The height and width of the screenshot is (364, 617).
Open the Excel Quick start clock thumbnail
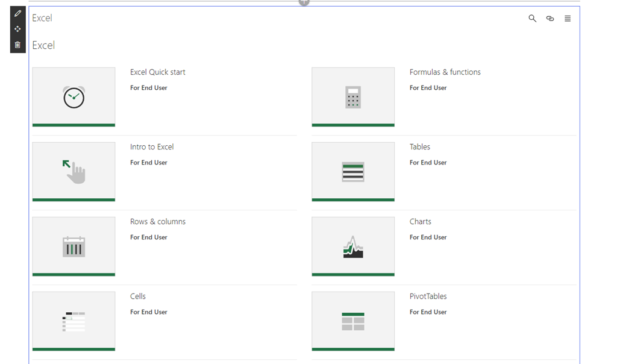coord(74,97)
